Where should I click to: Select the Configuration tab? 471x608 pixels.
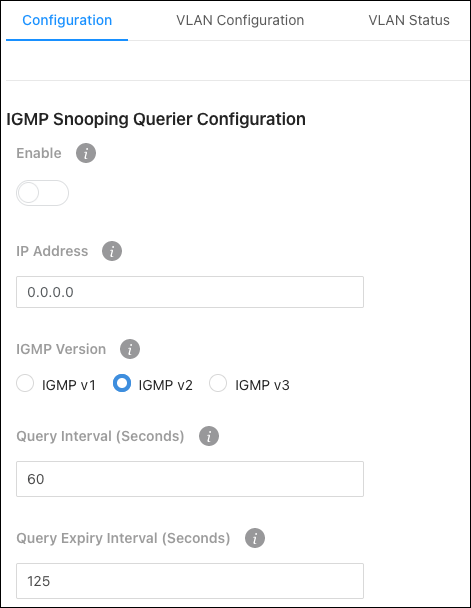[x=67, y=20]
